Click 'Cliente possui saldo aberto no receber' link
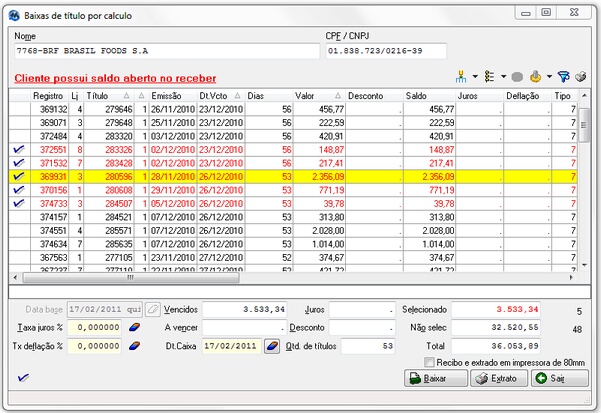 (x=115, y=78)
